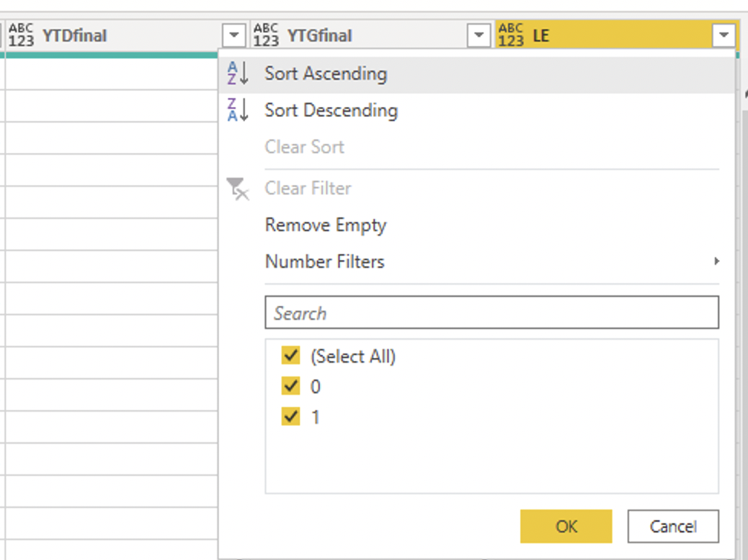The height and width of the screenshot is (560, 748).
Task: Click the YTGfinal column data type icon
Action: pyautogui.click(x=266, y=34)
